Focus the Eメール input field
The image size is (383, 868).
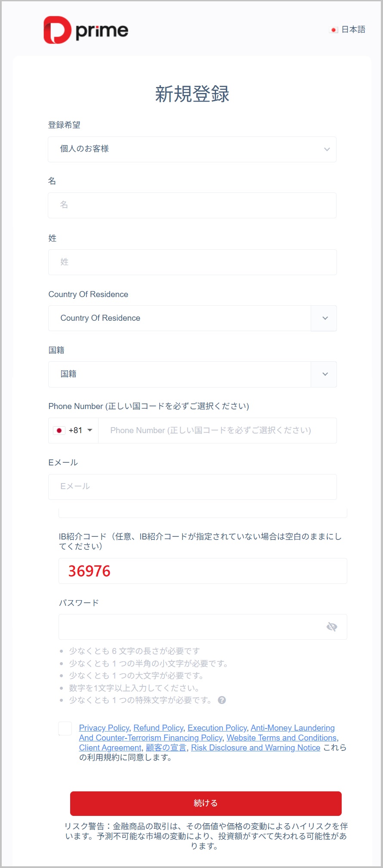192,487
